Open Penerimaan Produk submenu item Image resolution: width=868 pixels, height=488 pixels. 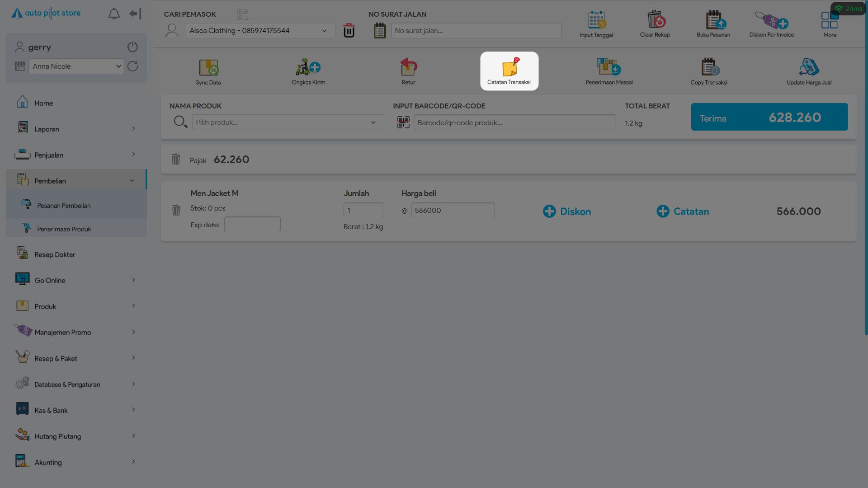point(64,229)
